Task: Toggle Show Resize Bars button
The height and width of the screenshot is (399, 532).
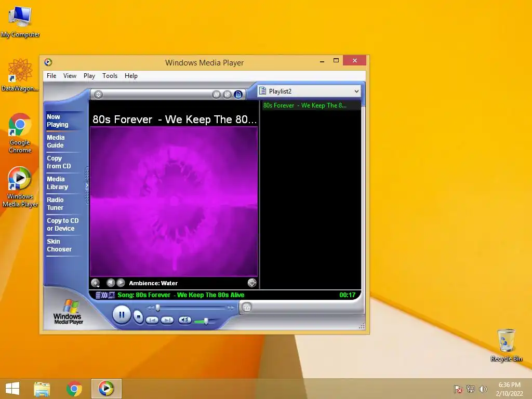Action: (217, 95)
